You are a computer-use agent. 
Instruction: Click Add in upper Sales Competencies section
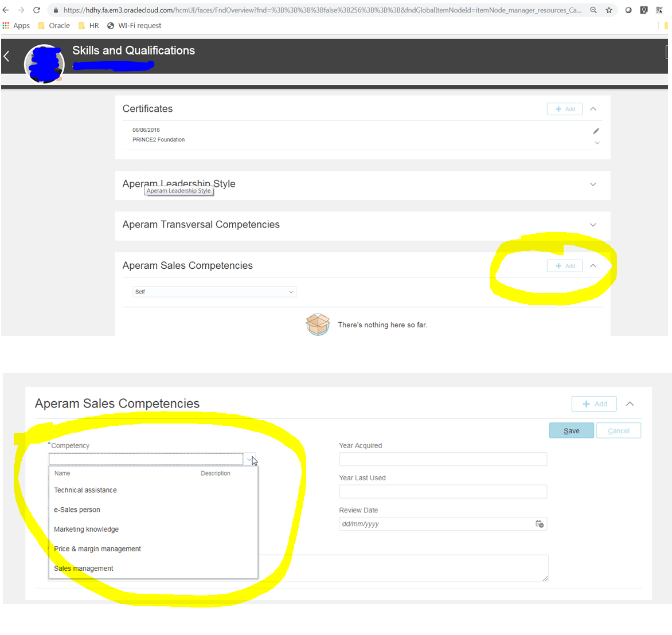point(564,266)
